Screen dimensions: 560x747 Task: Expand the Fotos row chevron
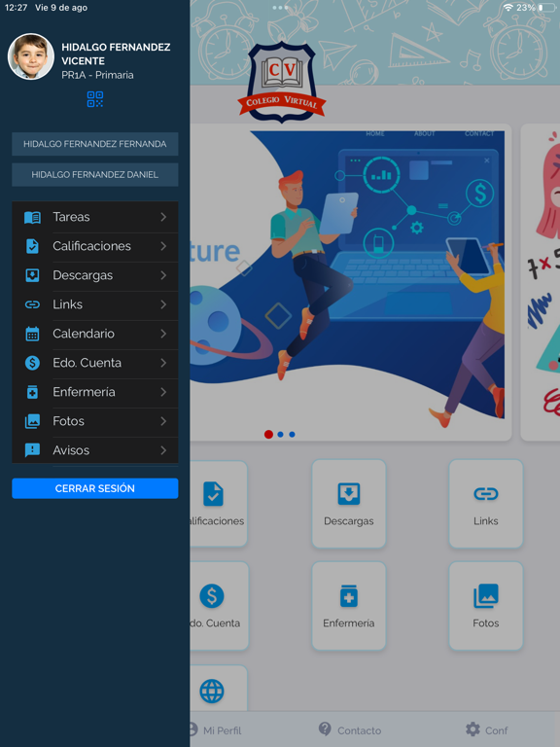163,421
